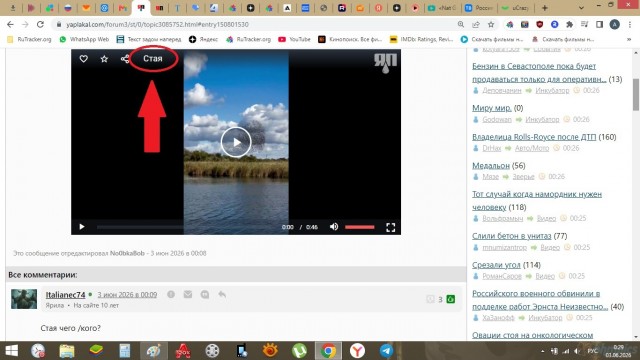This screenshot has height=360, width=640.
Task: Go back in browser history
Action: (10, 24)
